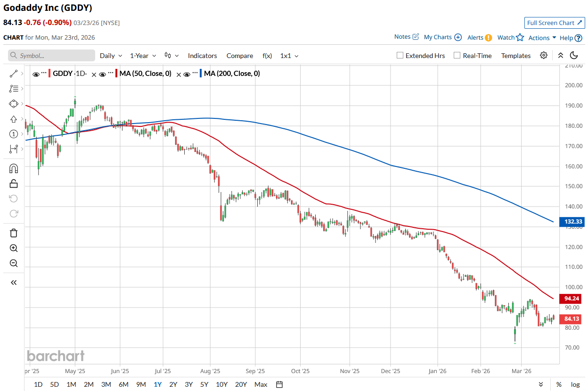Enable the Real-Time checkbox

click(457, 55)
